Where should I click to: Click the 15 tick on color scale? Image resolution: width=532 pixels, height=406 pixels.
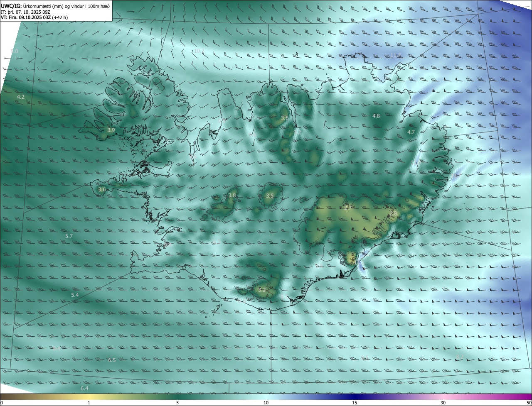point(355,403)
